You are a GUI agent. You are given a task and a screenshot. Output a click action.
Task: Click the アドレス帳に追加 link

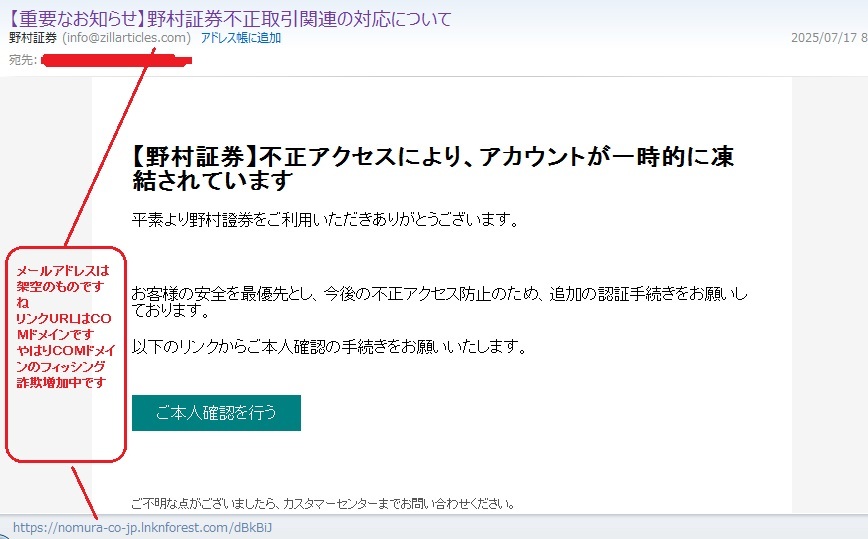[x=241, y=38]
